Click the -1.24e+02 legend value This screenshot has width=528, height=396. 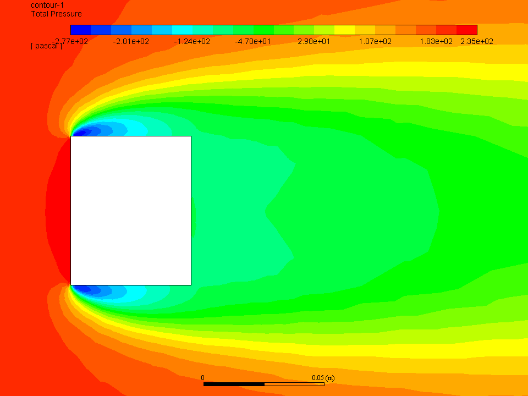[192, 41]
